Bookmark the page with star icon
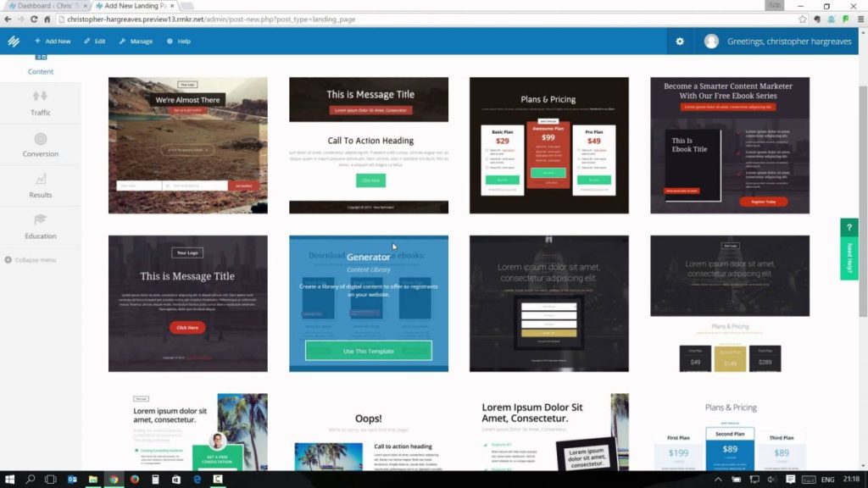Viewport: 868px width, 488px height. (802, 19)
